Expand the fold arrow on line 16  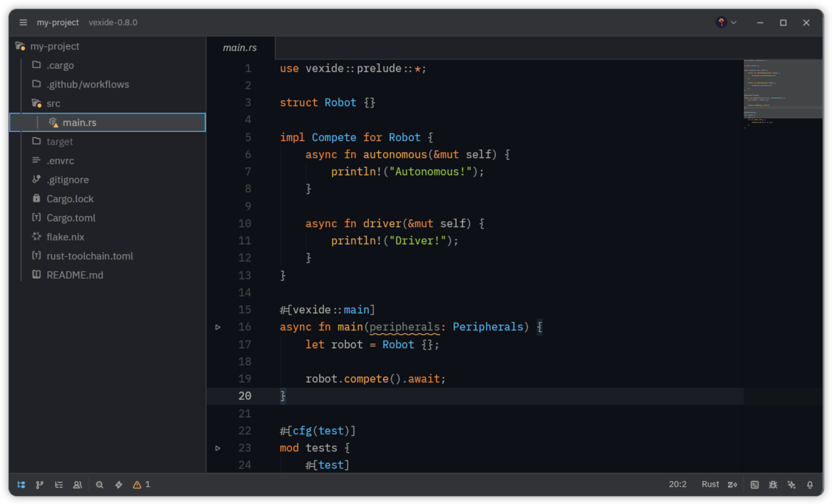(x=218, y=327)
